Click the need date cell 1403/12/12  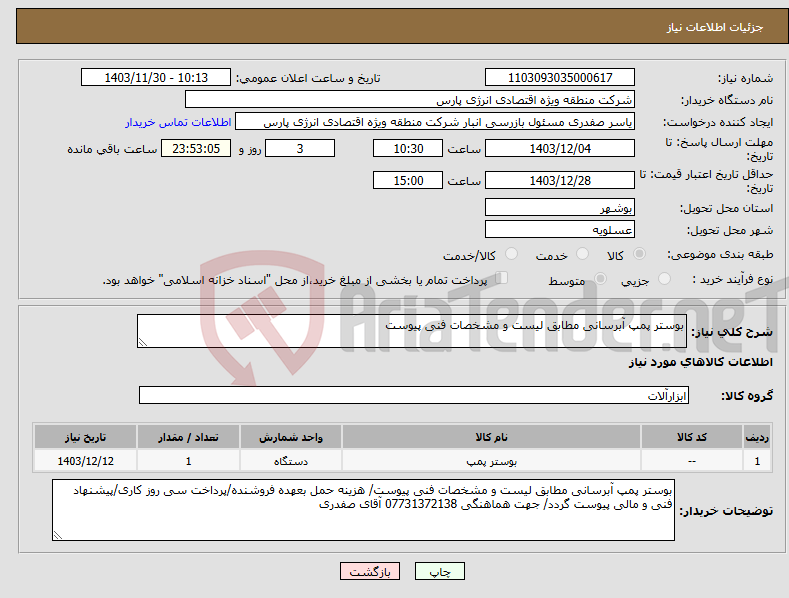click(x=86, y=461)
